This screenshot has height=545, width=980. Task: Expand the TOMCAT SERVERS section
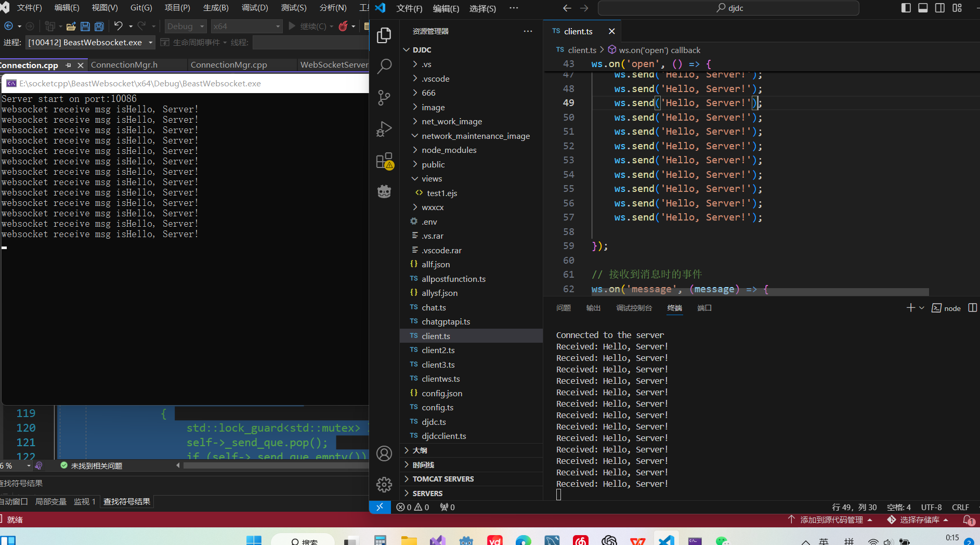coord(407,479)
